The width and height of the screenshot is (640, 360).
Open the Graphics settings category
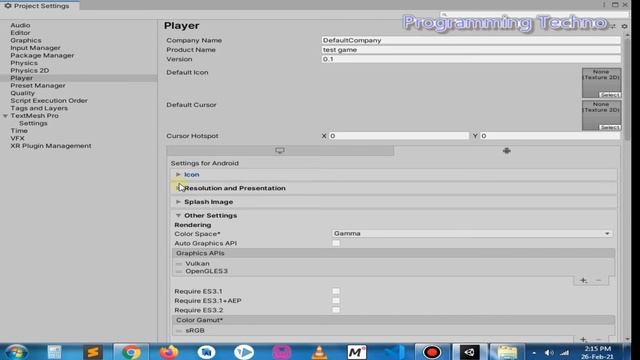[26, 40]
